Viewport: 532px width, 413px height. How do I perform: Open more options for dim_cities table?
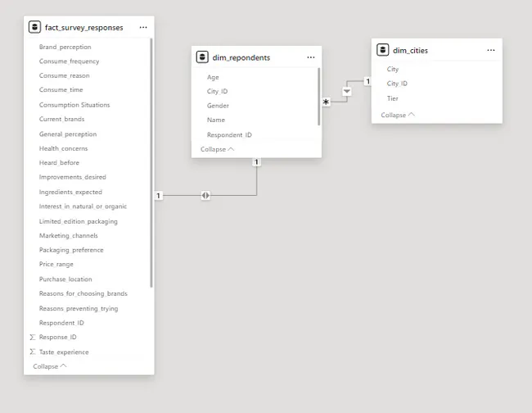491,50
